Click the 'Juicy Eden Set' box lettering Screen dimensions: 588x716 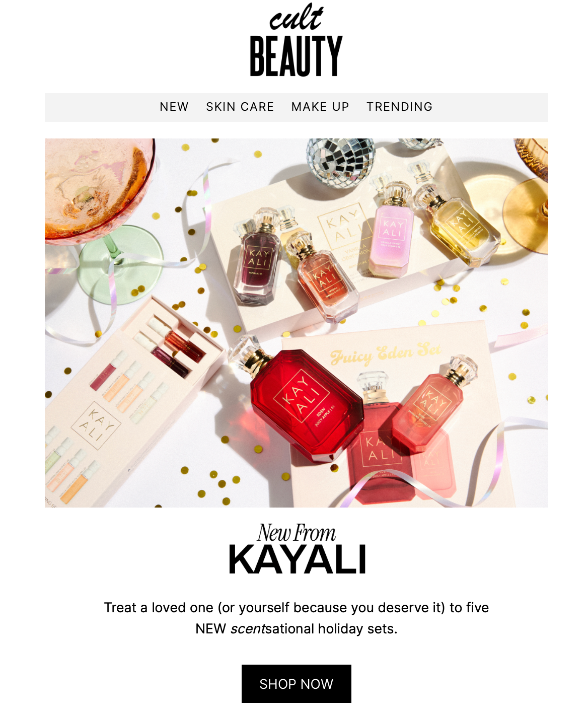pyautogui.click(x=386, y=353)
